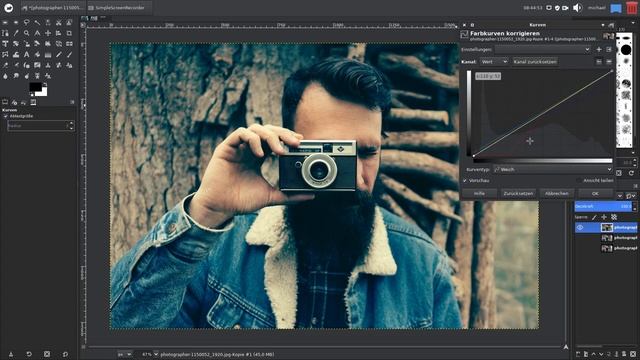Add current settings as preset plus icon
The width and height of the screenshot is (640, 360).
tap(599, 50)
